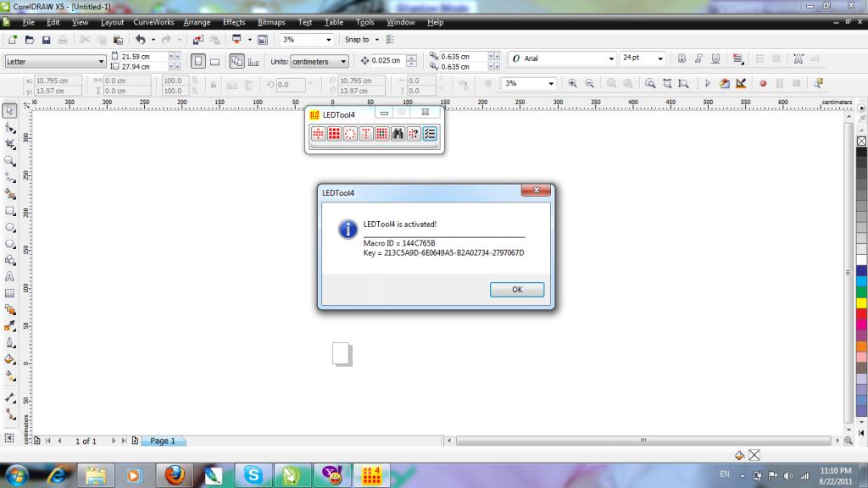
Task: Open the Edit menu
Action: click(x=53, y=23)
